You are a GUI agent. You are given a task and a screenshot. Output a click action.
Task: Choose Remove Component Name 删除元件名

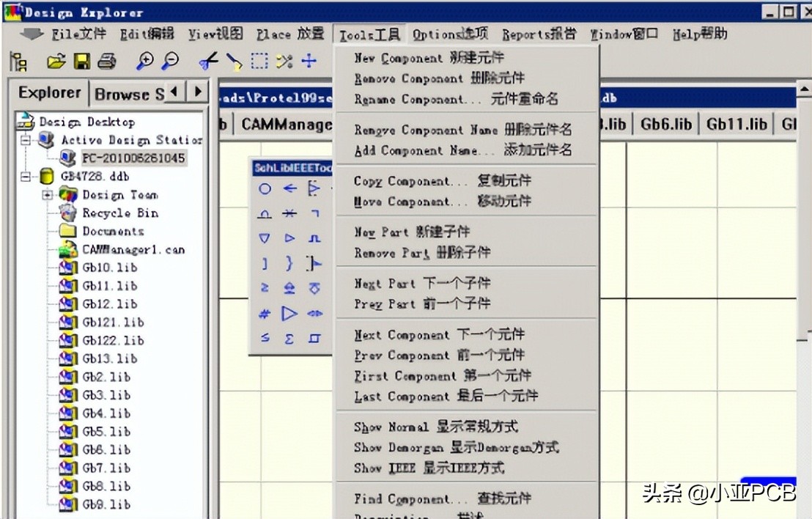463,130
